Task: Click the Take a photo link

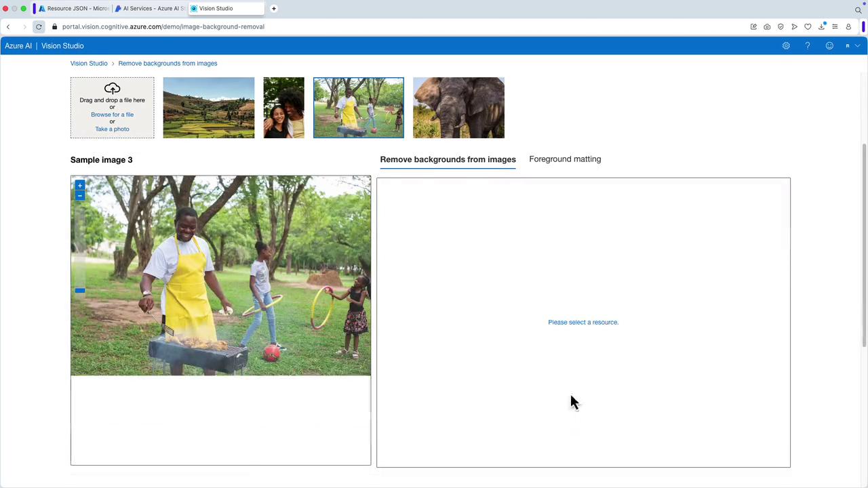Action: [112, 129]
